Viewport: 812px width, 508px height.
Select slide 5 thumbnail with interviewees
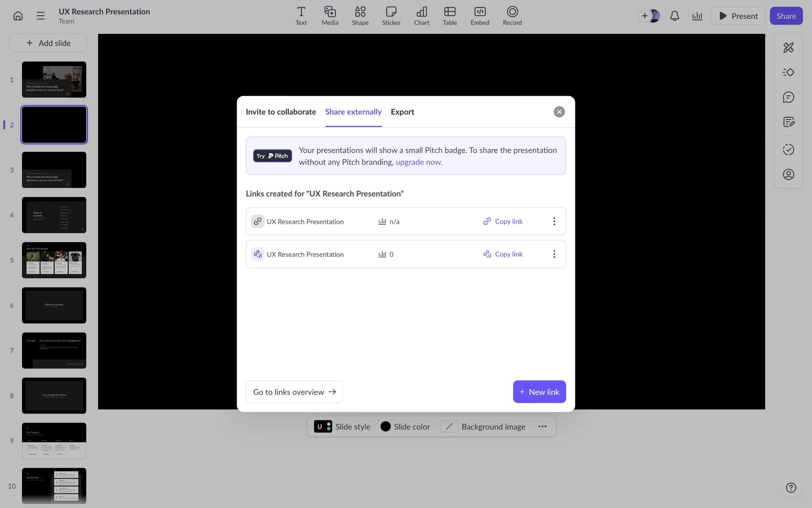click(54, 260)
